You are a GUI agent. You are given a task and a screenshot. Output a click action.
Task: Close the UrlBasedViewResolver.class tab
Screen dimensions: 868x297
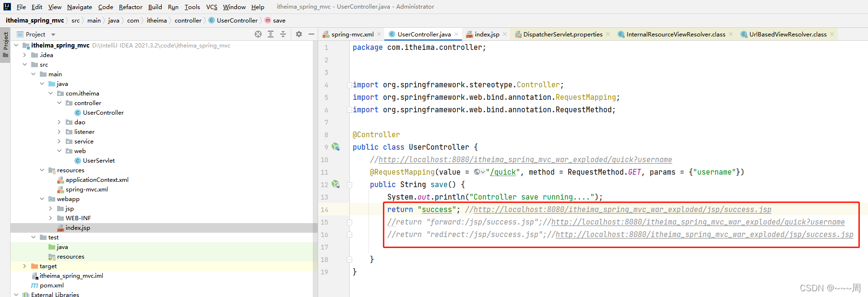(832, 34)
